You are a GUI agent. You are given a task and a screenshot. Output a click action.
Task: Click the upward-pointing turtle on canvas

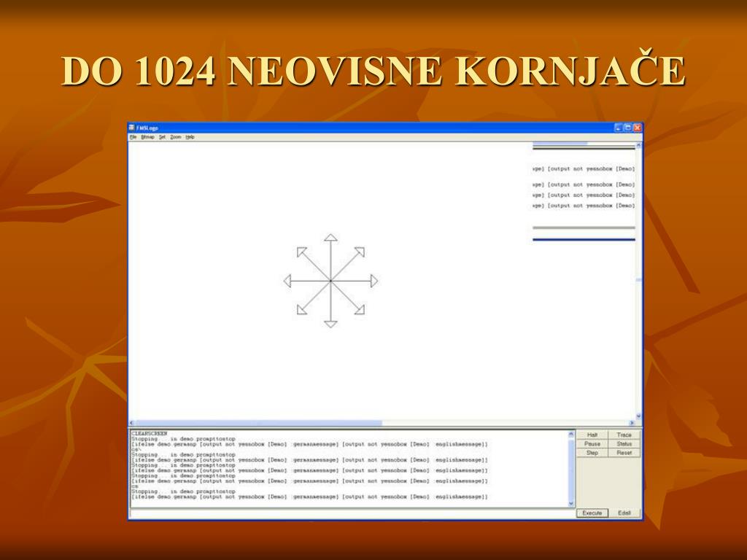330,237
